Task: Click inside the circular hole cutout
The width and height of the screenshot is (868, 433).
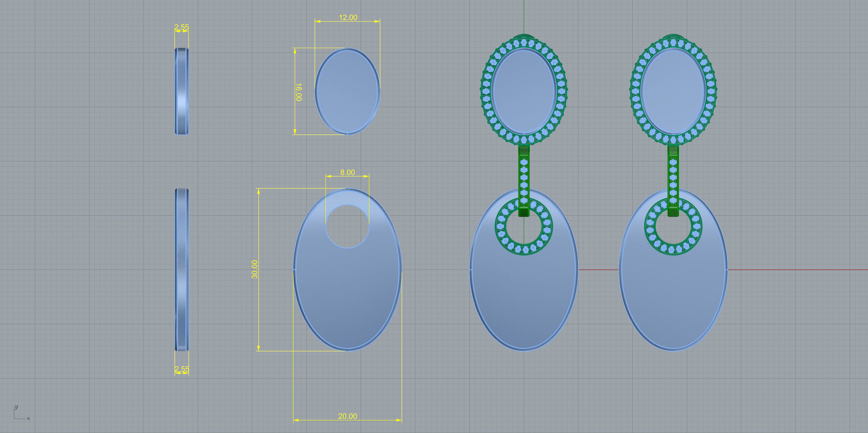Action: [347, 227]
